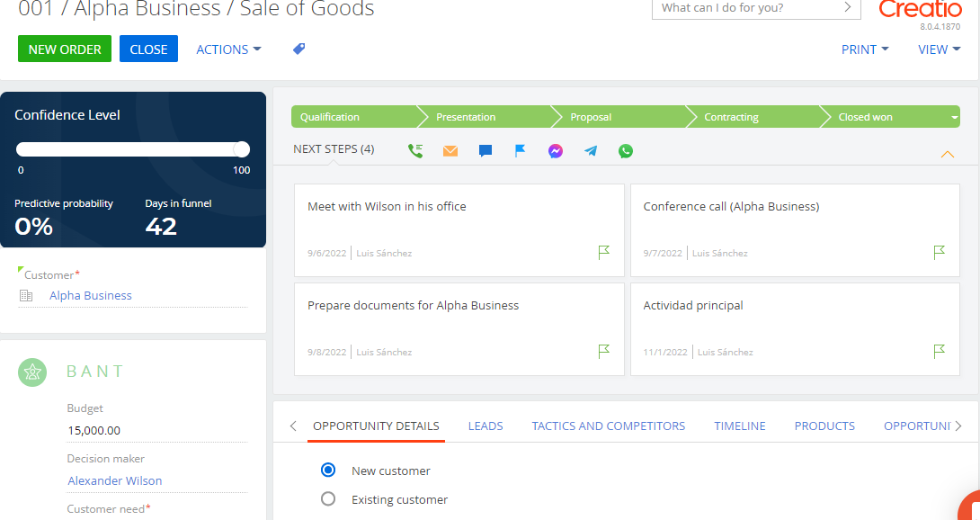Viewport: 980px width, 520px height.
Task: Switch to the Opportunity Details tab
Action: pyautogui.click(x=376, y=426)
